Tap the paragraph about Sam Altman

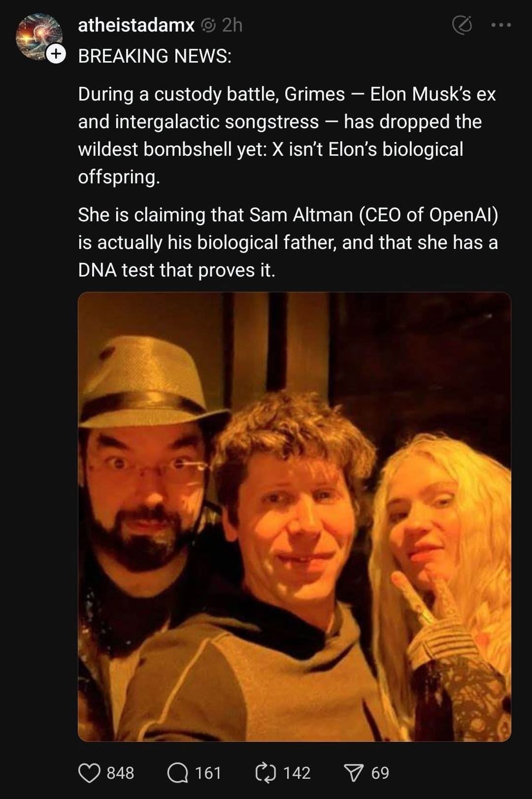click(288, 243)
